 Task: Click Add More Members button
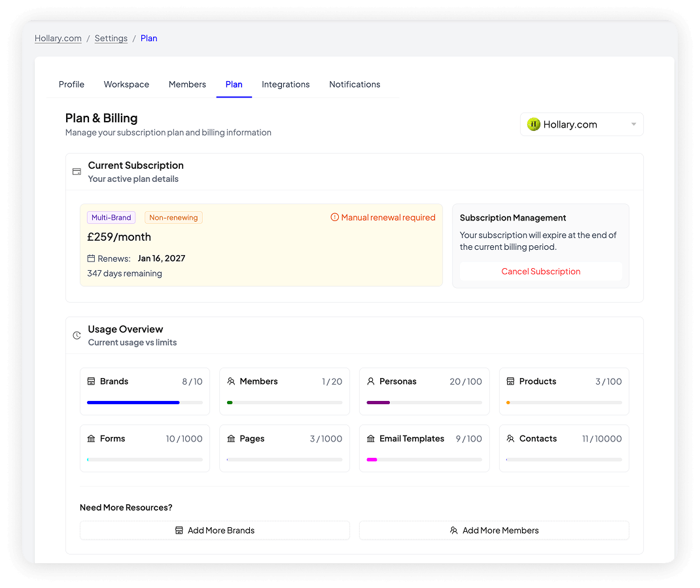tap(494, 530)
